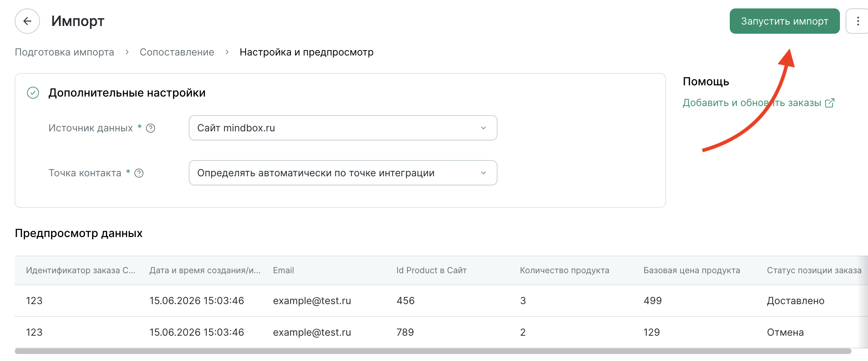868x361 pixels.
Task: Click the external link icon after Добавить и обновить заказы
Action: pyautogui.click(x=829, y=103)
